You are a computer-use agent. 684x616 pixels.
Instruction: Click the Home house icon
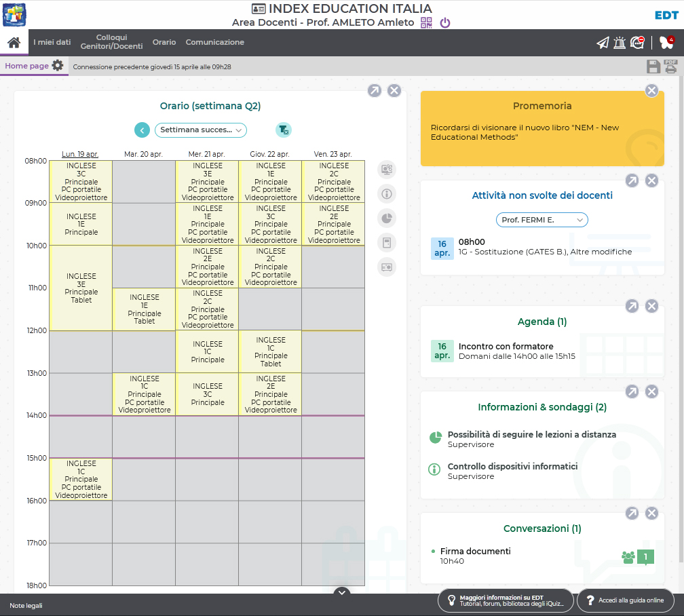click(x=14, y=43)
